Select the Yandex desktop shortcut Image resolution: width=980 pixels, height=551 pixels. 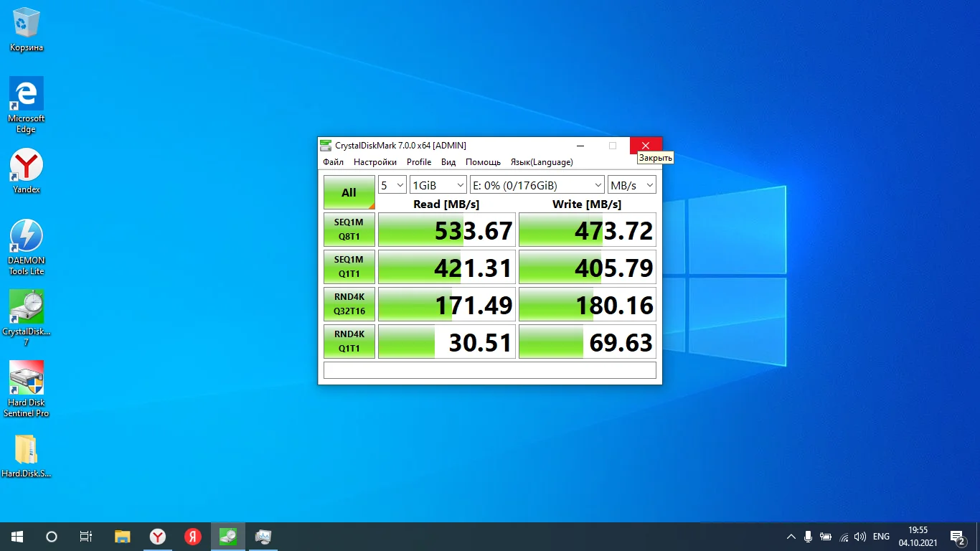tap(27, 171)
